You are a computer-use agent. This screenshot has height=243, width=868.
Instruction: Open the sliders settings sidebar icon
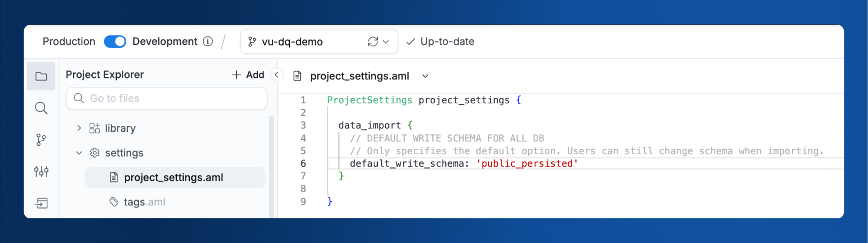(x=41, y=171)
